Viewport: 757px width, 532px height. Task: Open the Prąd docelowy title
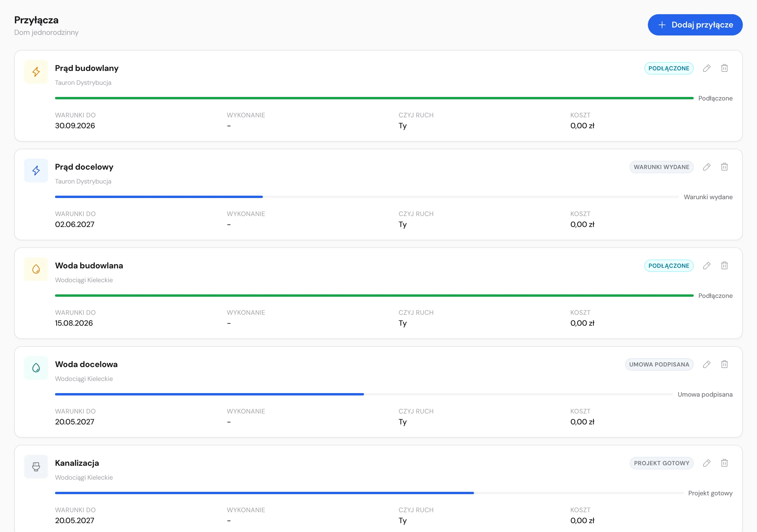pos(84,167)
